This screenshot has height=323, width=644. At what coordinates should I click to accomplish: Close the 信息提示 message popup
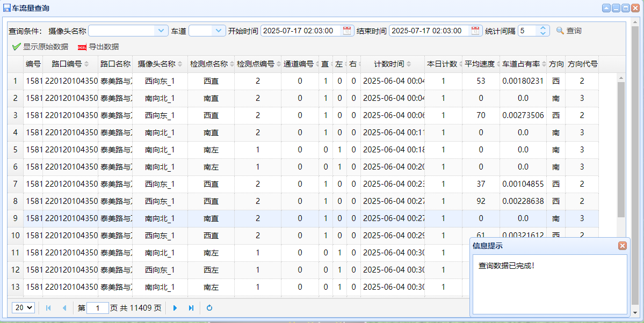coord(623,246)
